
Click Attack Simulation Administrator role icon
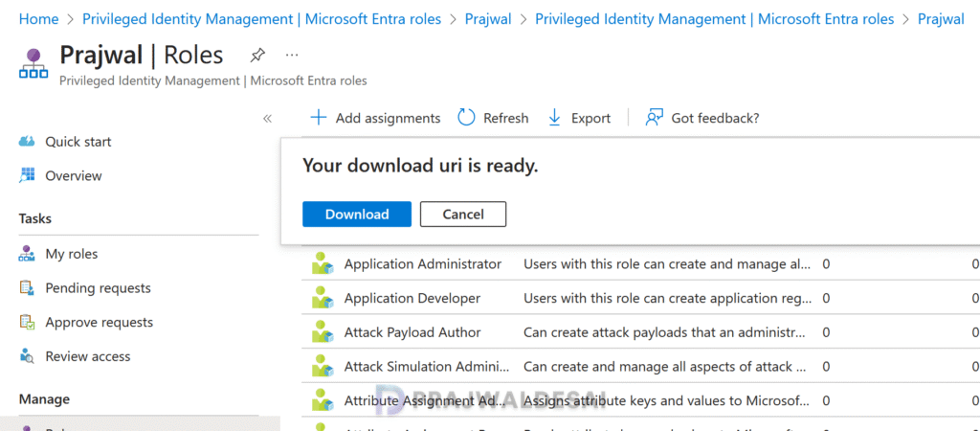(x=323, y=366)
